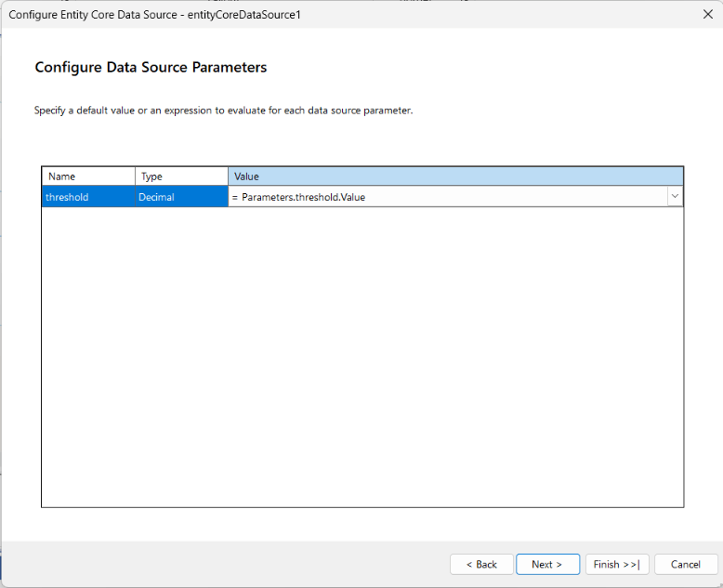Image resolution: width=723 pixels, height=588 pixels.
Task: Select the 'threshold' name cell
Action: (88, 197)
